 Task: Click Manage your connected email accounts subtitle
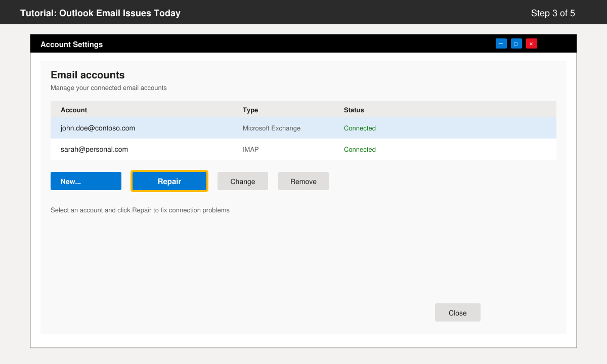click(x=109, y=87)
